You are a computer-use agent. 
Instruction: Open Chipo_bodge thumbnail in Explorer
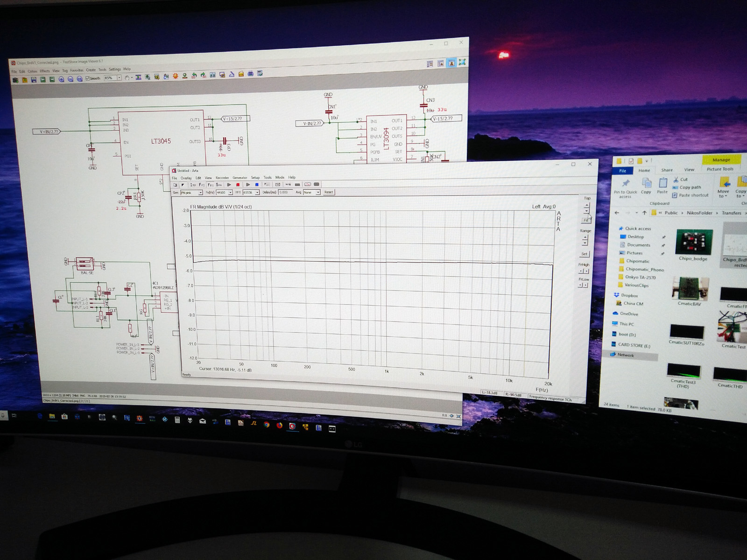tap(693, 242)
